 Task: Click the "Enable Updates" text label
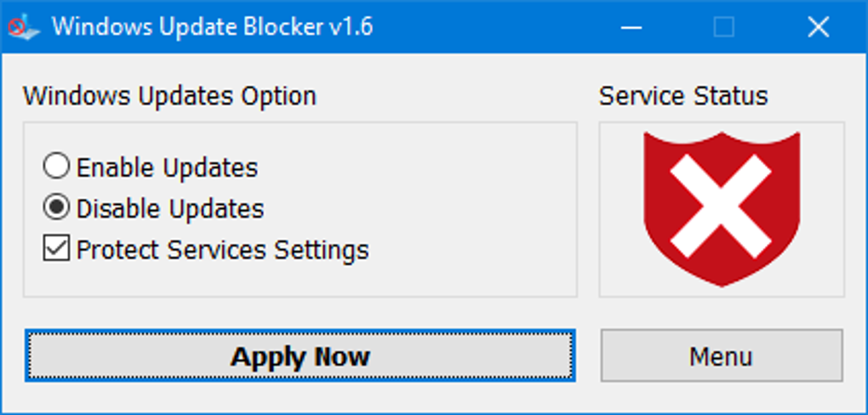pyautogui.click(x=167, y=168)
